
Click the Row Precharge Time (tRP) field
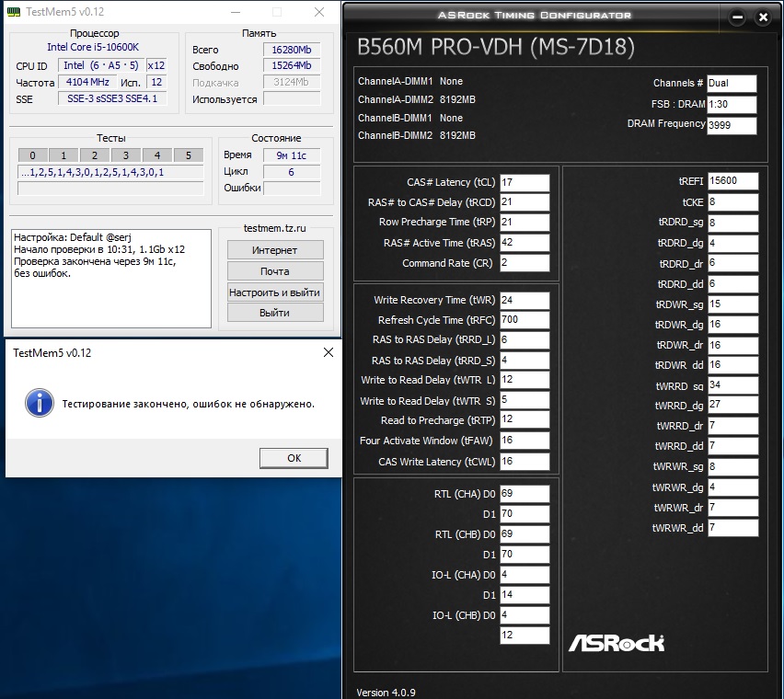point(525,222)
